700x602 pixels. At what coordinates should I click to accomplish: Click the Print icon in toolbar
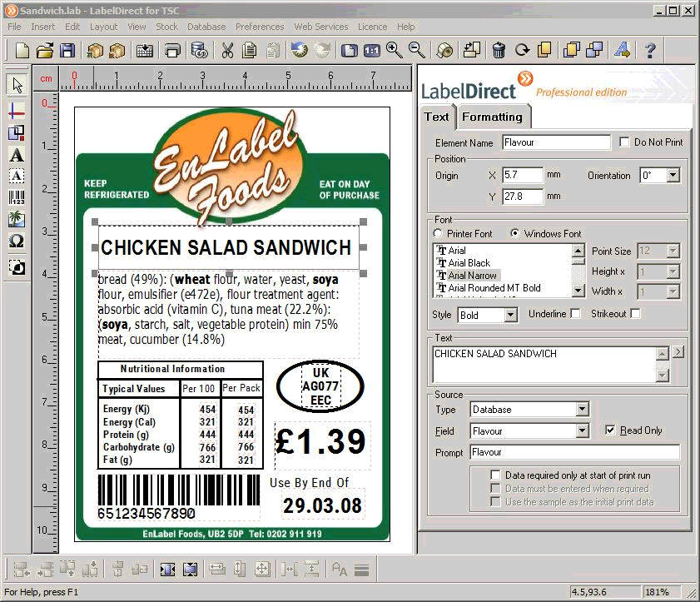(x=172, y=50)
